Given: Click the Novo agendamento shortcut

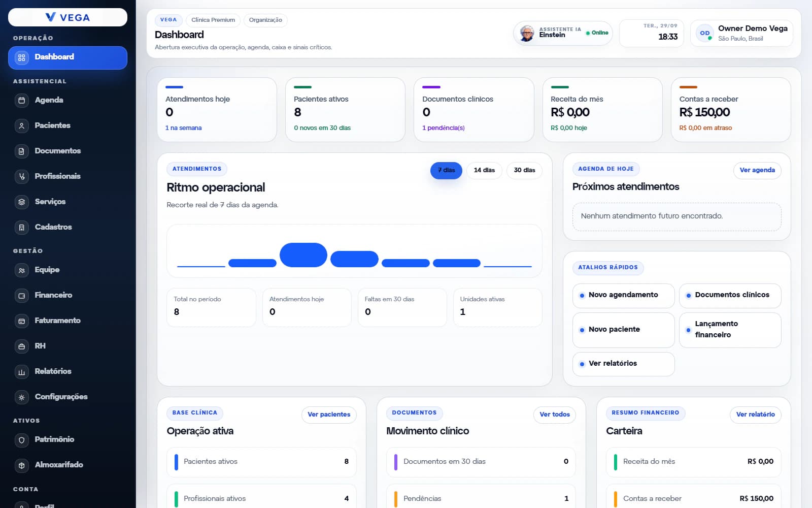Looking at the screenshot, I should point(624,295).
